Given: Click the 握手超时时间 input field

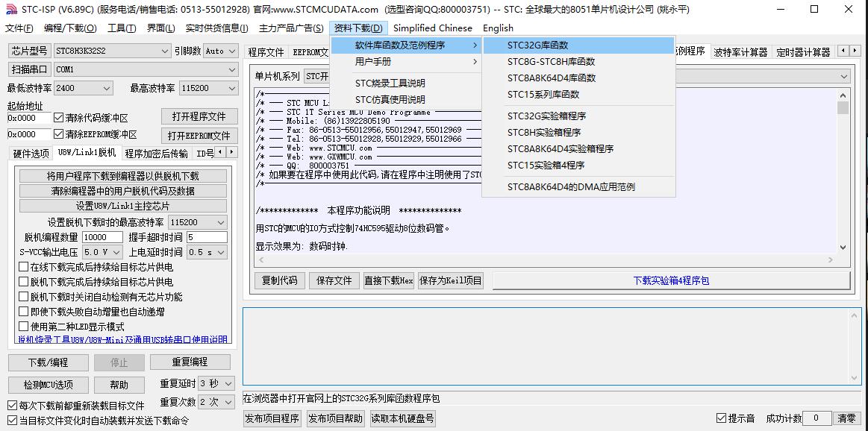Looking at the screenshot, I should pyautogui.click(x=207, y=237).
